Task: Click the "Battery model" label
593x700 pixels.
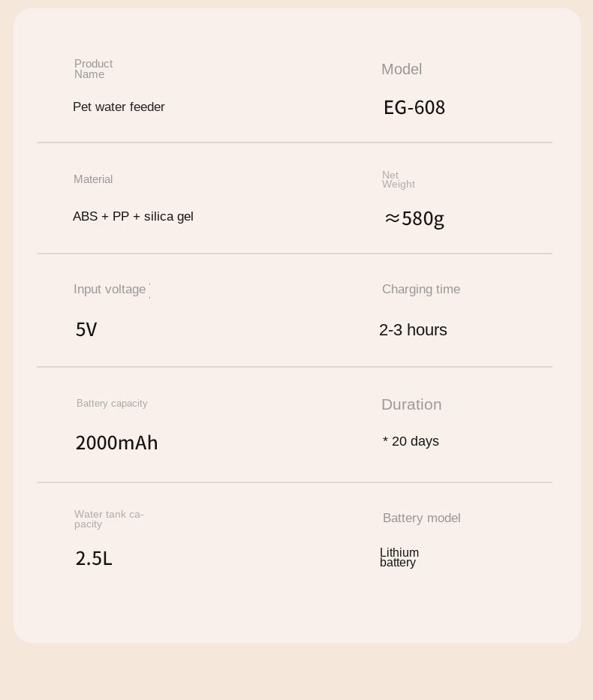Action: [x=421, y=518]
